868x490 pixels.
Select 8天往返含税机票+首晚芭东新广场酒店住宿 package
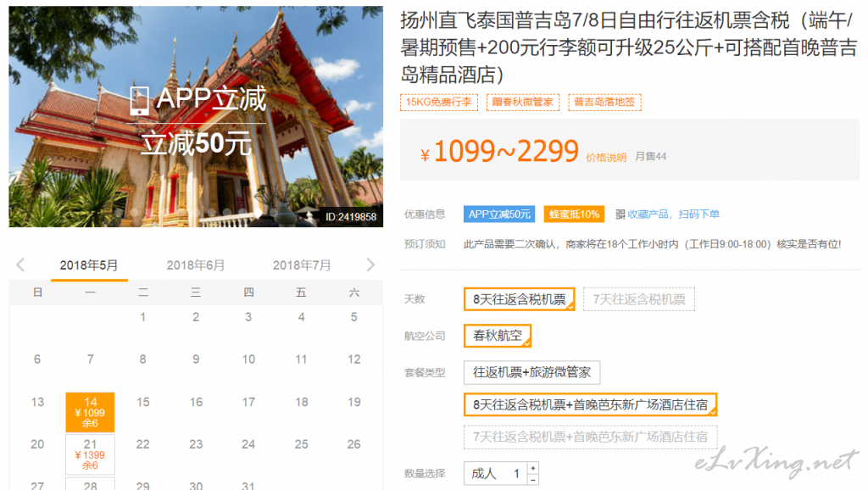[x=590, y=404]
